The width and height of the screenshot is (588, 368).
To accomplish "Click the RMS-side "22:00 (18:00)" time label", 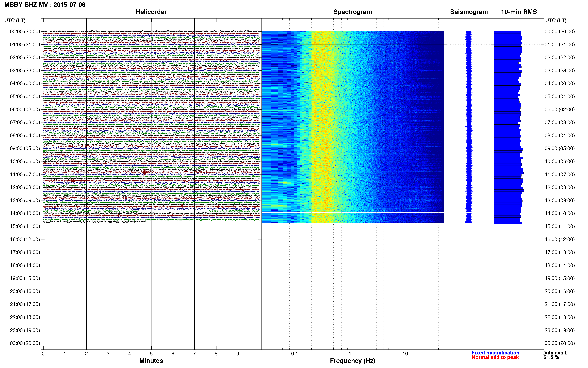I will point(560,317).
